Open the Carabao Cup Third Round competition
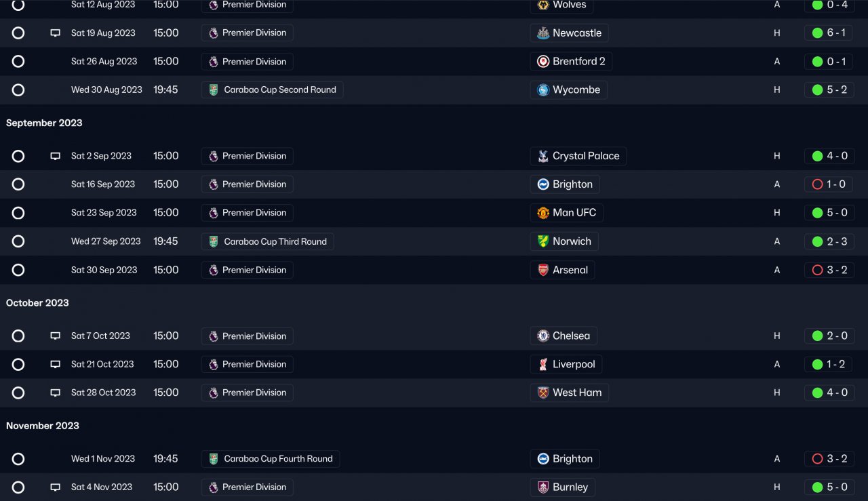This screenshot has height=501, width=868. point(275,241)
